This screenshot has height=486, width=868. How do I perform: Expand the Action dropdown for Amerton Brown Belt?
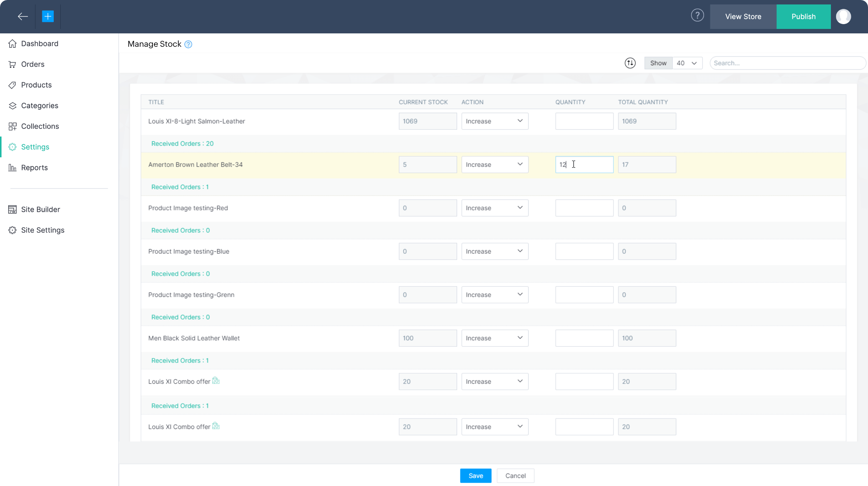click(494, 164)
